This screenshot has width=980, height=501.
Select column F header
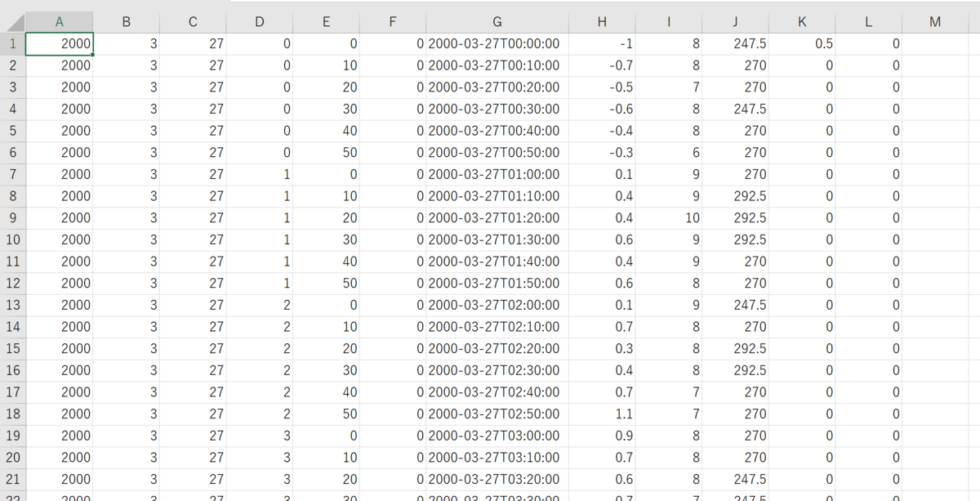click(393, 22)
